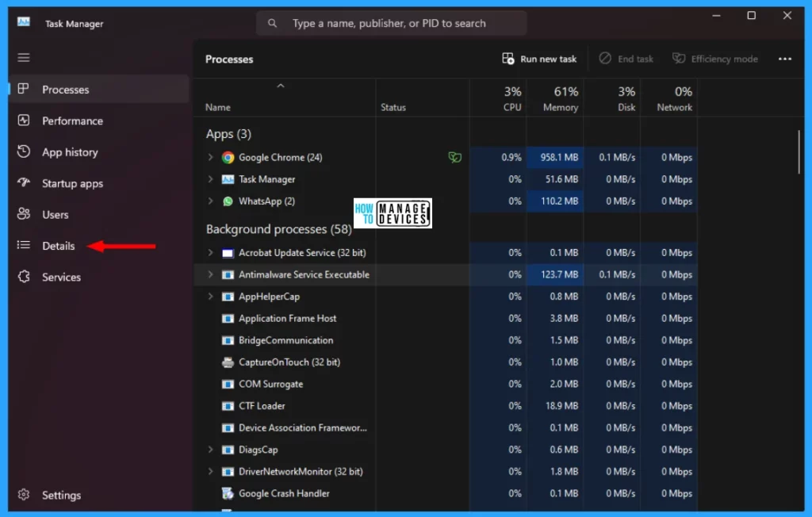Go to the Startup apps page
The width and height of the screenshot is (812, 517).
coord(99,183)
